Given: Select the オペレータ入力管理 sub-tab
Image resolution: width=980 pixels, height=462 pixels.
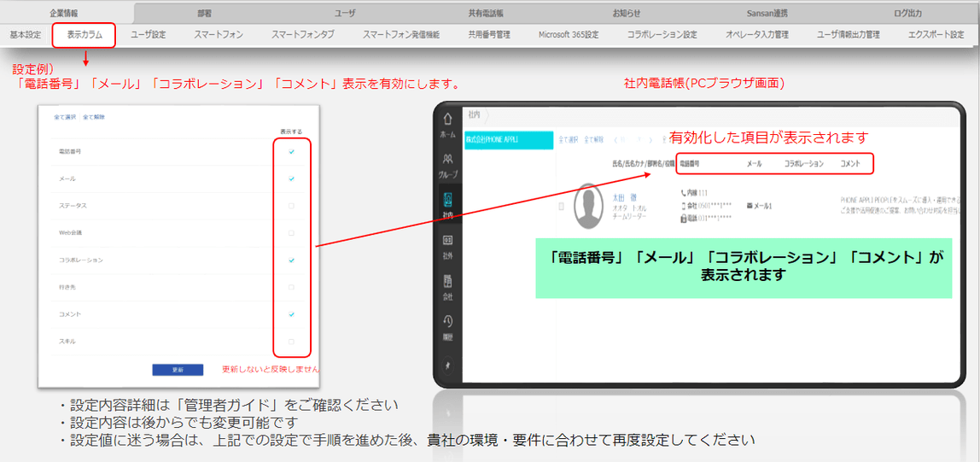Looking at the screenshot, I should pos(757,35).
